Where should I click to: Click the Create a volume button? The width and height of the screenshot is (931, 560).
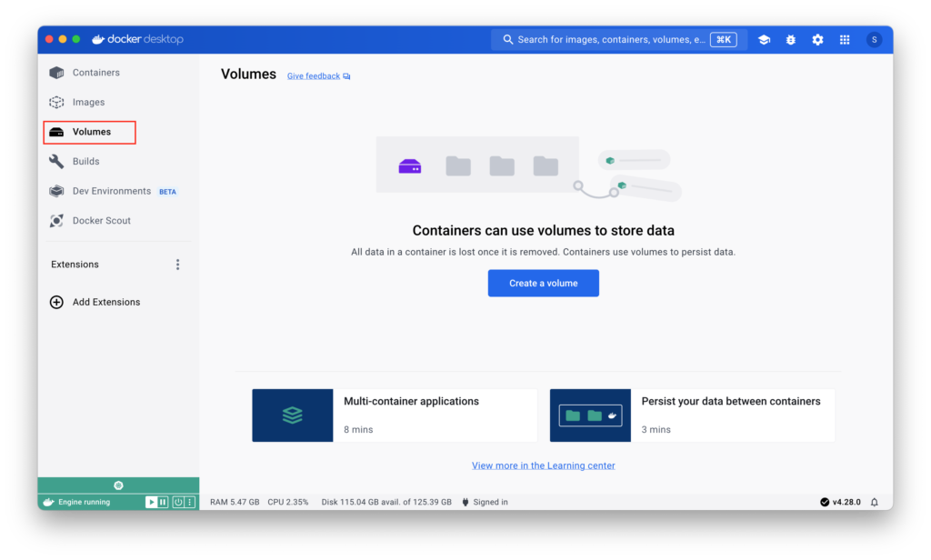[x=543, y=283]
